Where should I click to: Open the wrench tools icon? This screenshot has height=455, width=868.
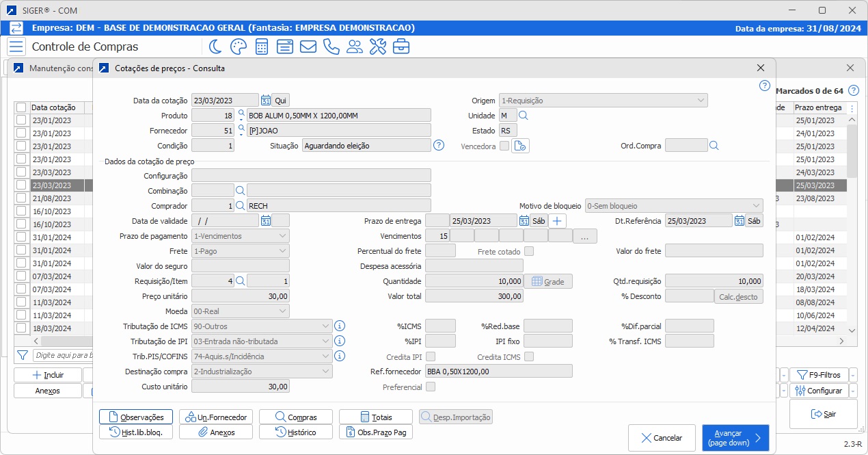click(377, 47)
